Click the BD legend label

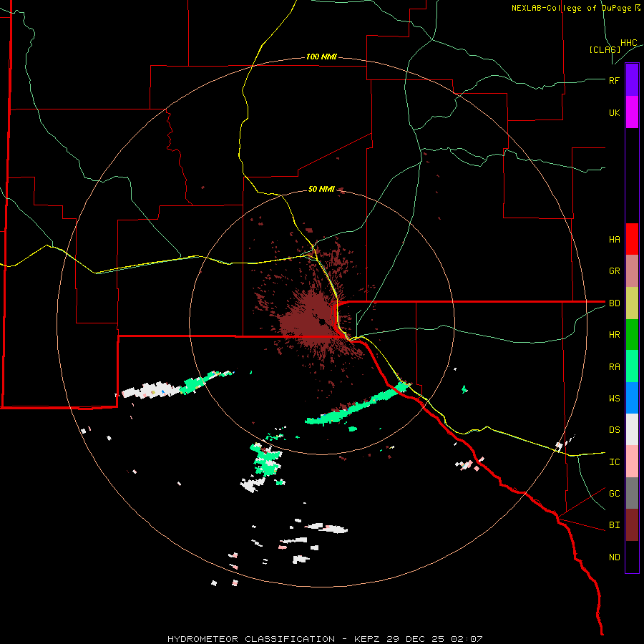click(614, 303)
